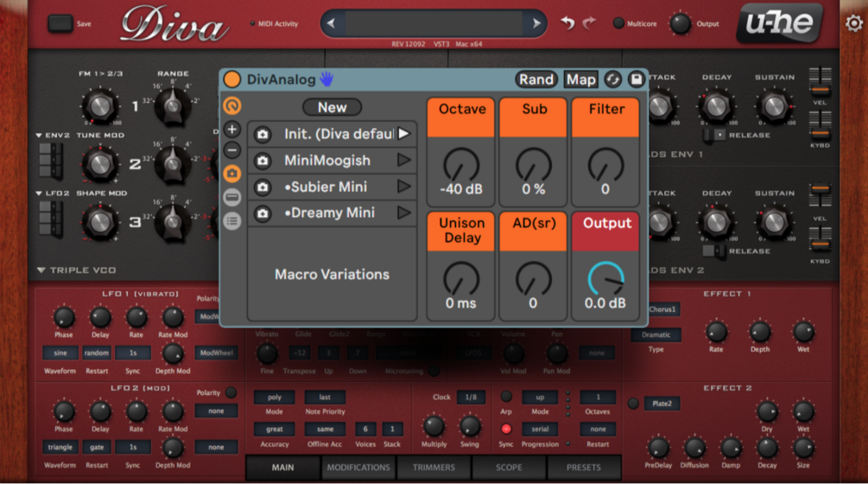
Task: Open the LFO 2 Waveform triangle selector
Action: (60, 447)
